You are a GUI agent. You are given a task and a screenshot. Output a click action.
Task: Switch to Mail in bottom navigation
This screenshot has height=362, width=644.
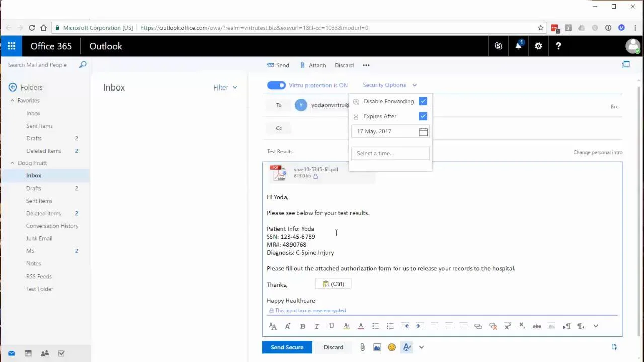coord(11,353)
